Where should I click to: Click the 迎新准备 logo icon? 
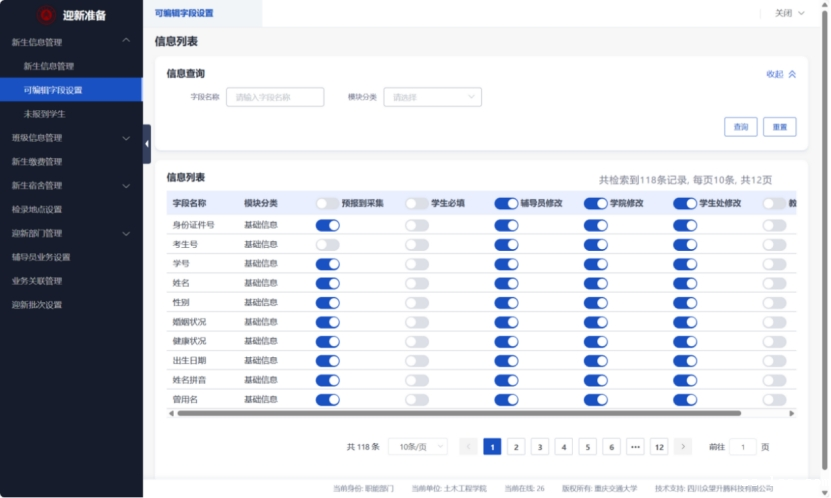pos(46,14)
